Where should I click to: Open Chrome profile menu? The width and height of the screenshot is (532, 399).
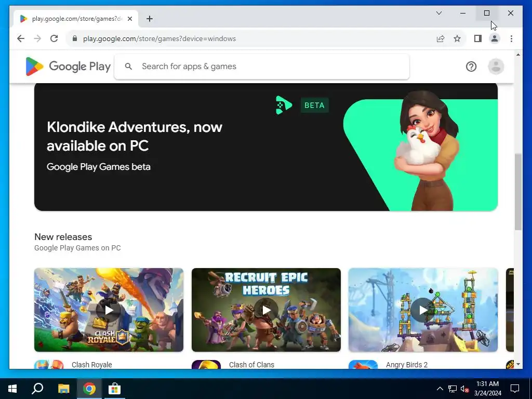495,38
